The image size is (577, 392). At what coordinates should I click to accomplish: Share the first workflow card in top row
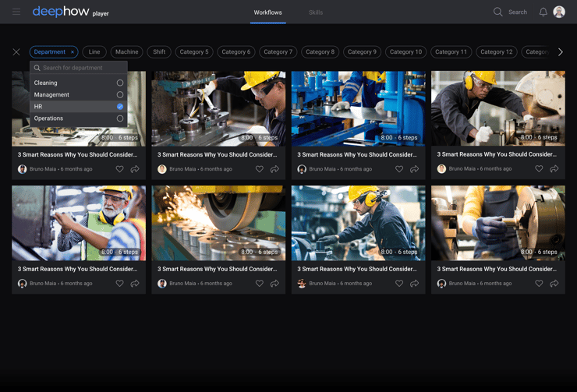point(135,169)
